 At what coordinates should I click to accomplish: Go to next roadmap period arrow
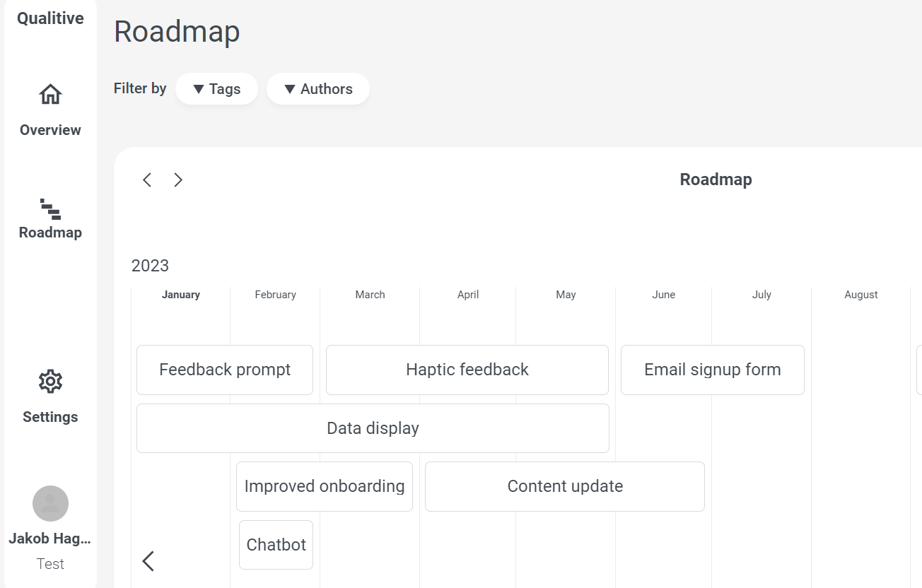pyautogui.click(x=178, y=180)
